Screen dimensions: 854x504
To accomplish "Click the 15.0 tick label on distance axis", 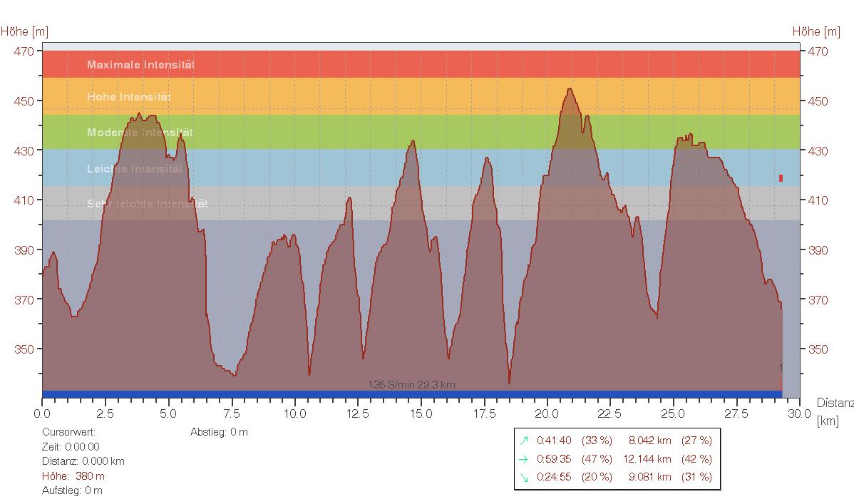I will coord(421,413).
